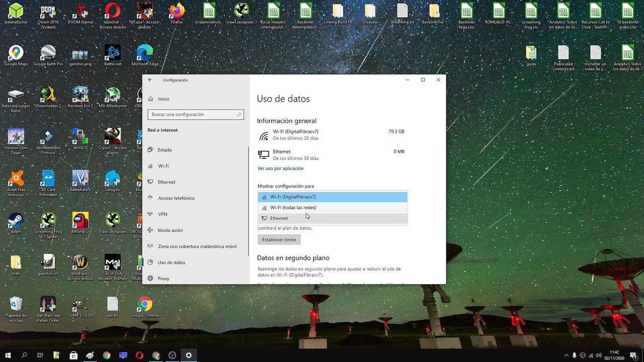The height and width of the screenshot is (362, 644).
Task: Open Papelera de reciclaje icon
Action: (16, 309)
